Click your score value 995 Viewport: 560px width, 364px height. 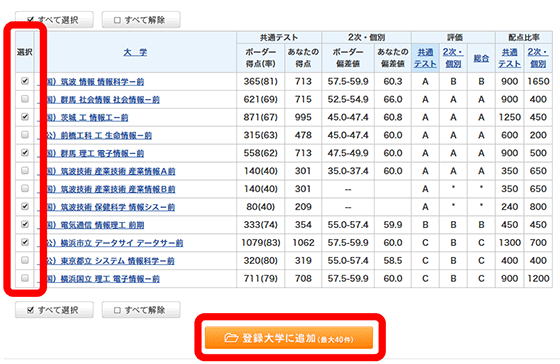tap(303, 117)
